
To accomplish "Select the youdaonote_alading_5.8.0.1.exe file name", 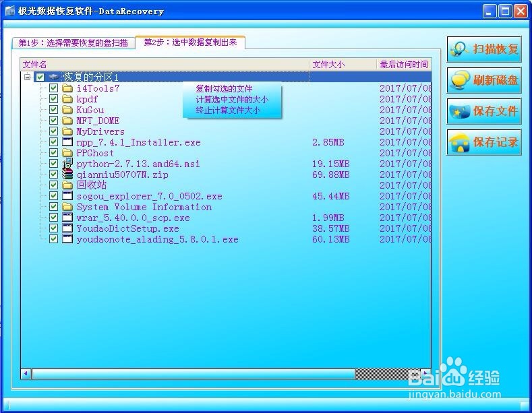I will pyautogui.click(x=157, y=239).
